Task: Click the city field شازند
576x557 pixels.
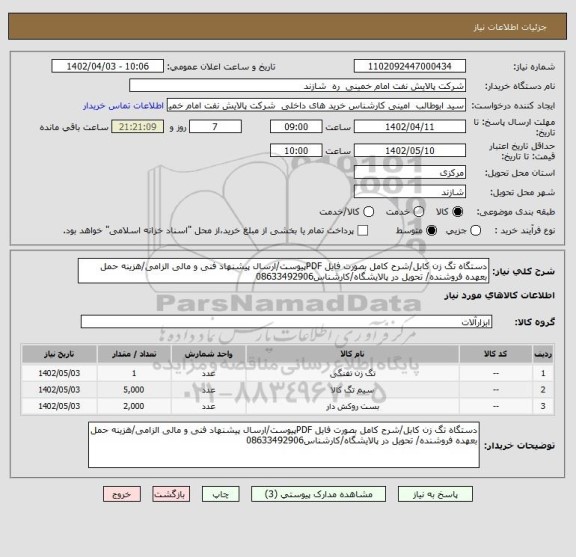Action: pyautogui.click(x=410, y=192)
